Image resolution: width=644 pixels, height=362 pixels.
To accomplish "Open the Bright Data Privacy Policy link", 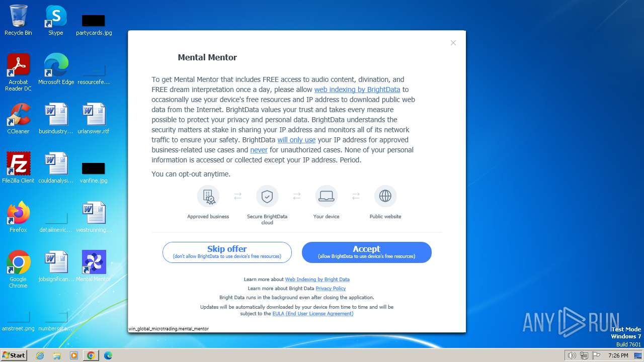I will pyautogui.click(x=331, y=289).
